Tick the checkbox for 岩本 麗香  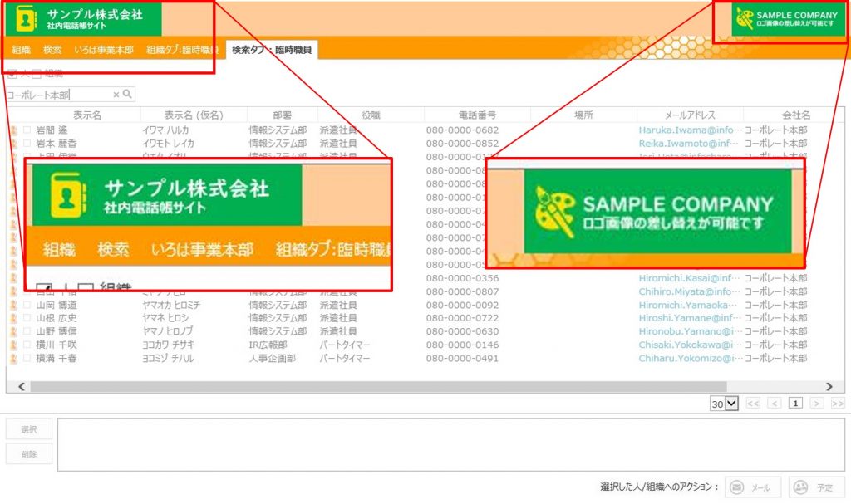point(27,144)
